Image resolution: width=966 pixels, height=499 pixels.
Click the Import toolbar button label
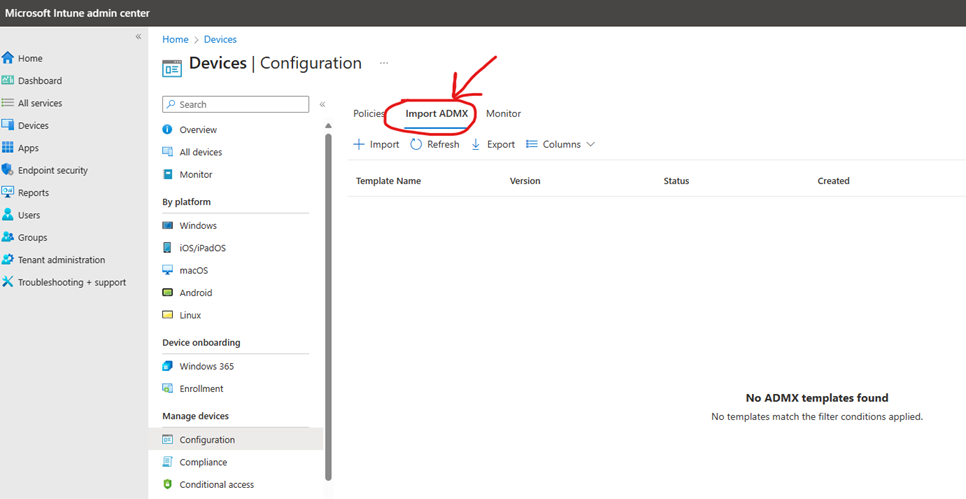384,144
